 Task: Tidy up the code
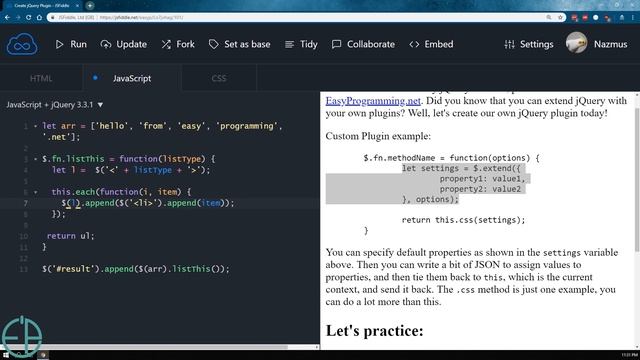click(x=301, y=44)
